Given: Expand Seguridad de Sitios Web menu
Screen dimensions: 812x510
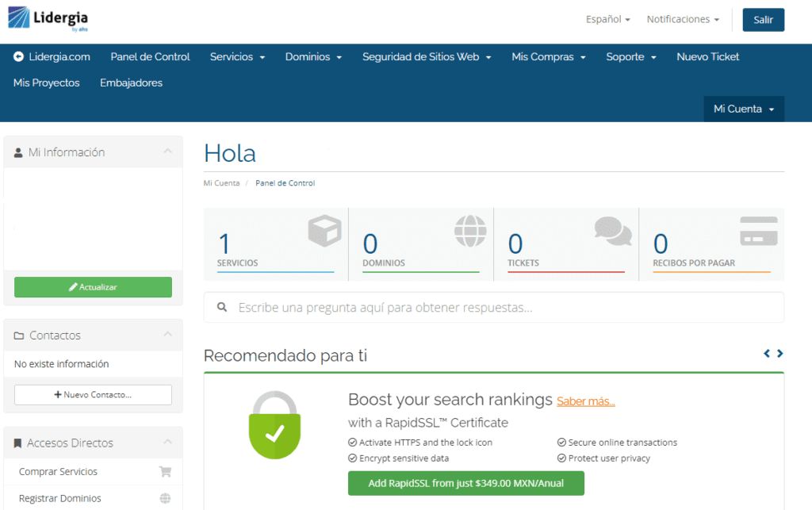Looking at the screenshot, I should [x=427, y=57].
